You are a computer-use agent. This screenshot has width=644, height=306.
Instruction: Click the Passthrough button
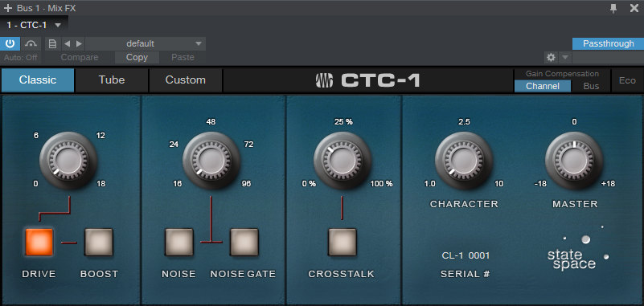609,43
